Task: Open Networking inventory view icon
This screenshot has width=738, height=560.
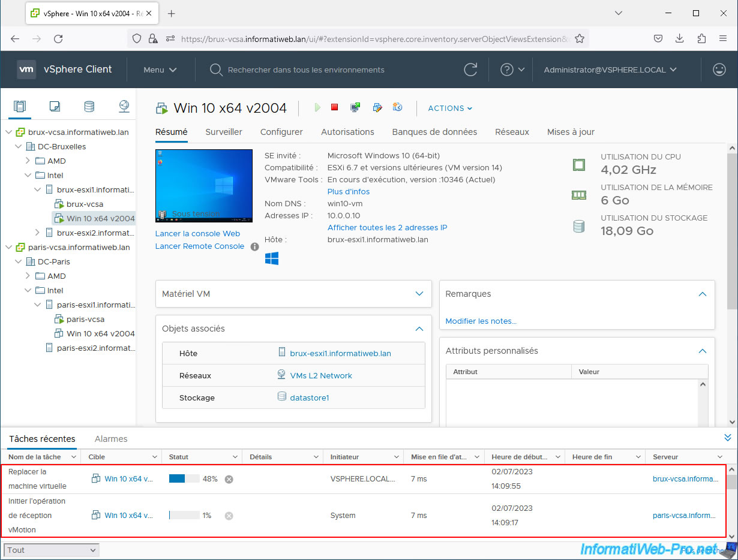Action: (124, 107)
